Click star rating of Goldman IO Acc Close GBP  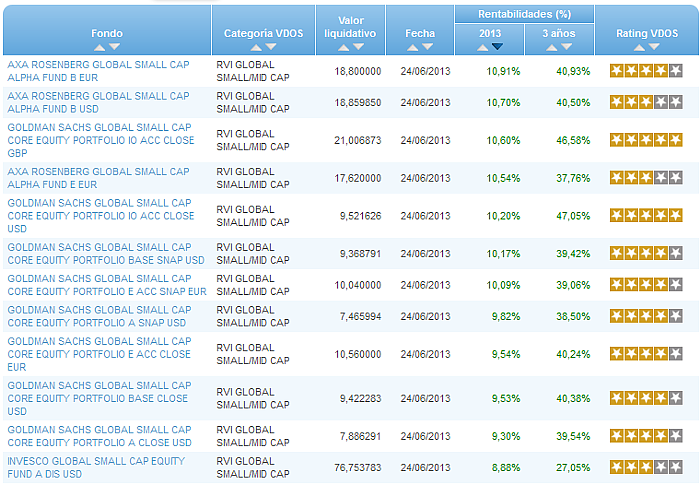point(646,140)
